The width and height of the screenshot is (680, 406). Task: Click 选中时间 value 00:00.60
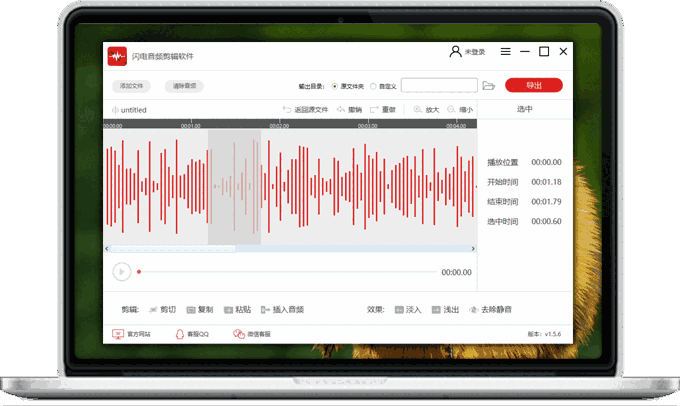[x=546, y=222]
